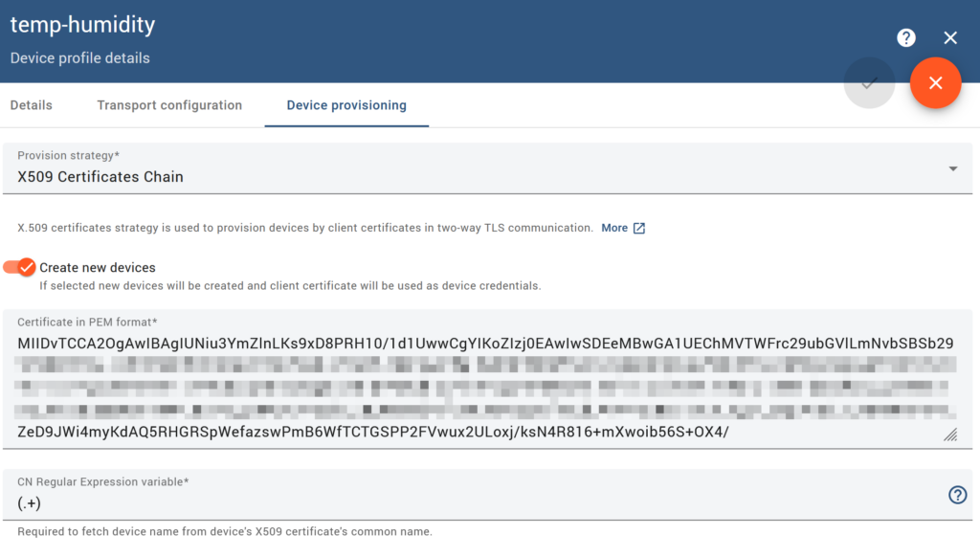980x557 pixels.
Task: Click the certificate textarea resize handle
Action: click(949, 434)
